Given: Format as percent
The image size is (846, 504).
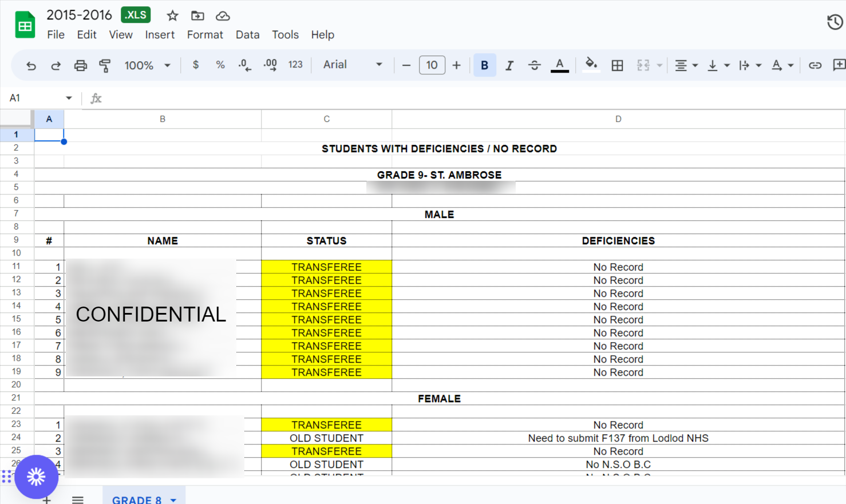Looking at the screenshot, I should tap(220, 65).
